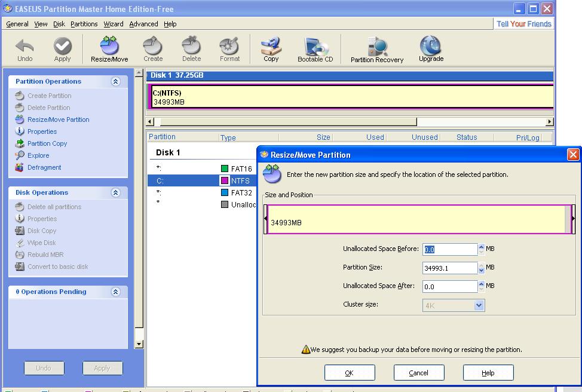
Task: Click the Unallocated Space After field
Action: [450, 287]
